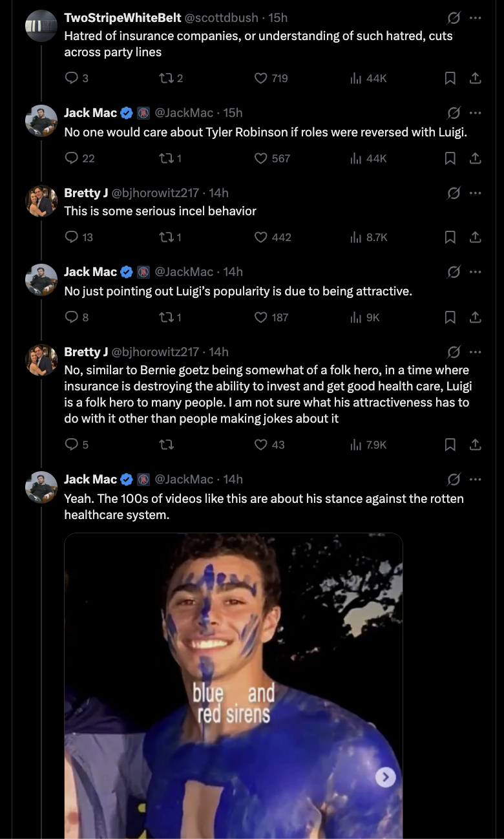The width and height of the screenshot is (504, 839).
Task: Share the TwoStripeWhiteBelt tweet
Action: coord(475,78)
